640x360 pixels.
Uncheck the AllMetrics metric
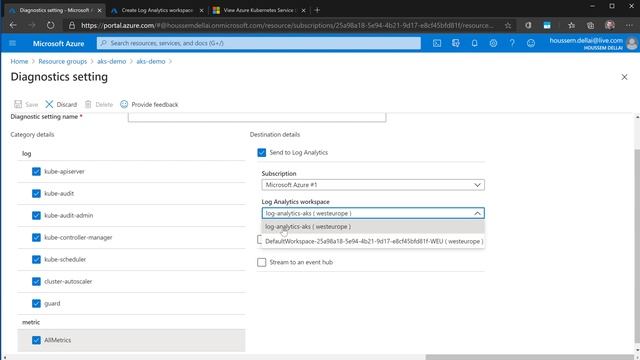[x=36, y=340]
